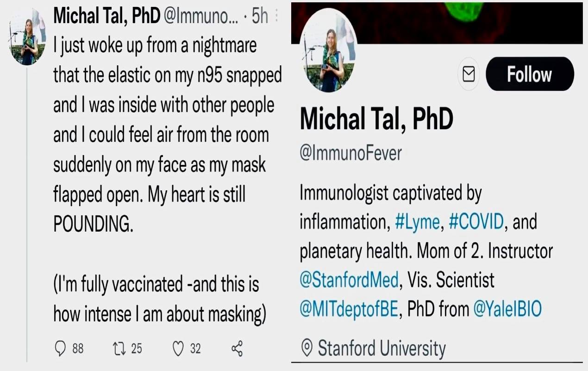Go to the @YaleIBIO mention
588x371 pixels.
click(507, 309)
